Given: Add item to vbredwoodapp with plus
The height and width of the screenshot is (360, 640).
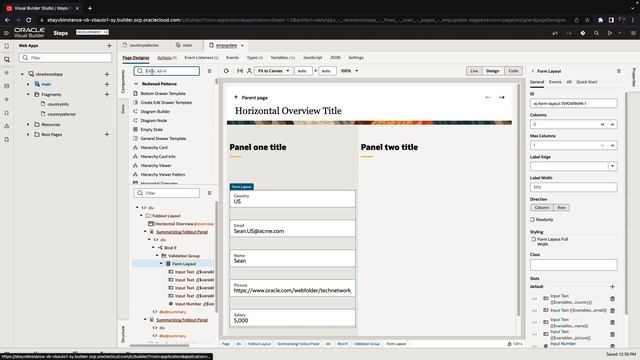Looking at the screenshot, I should coord(107,74).
